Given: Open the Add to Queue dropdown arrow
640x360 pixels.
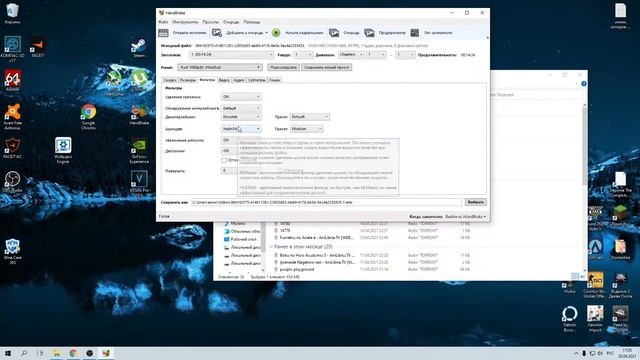Looking at the screenshot, I should 267,33.
